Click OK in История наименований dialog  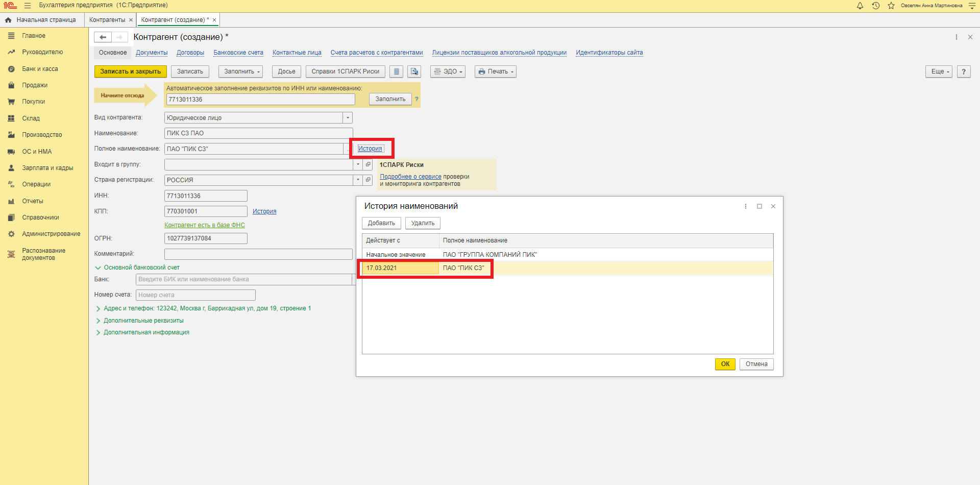click(x=725, y=364)
